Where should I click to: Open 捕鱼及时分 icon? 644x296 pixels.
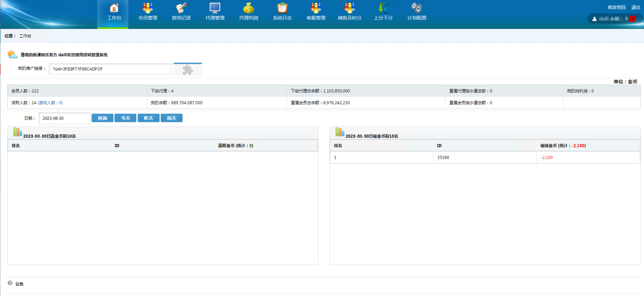click(x=349, y=9)
